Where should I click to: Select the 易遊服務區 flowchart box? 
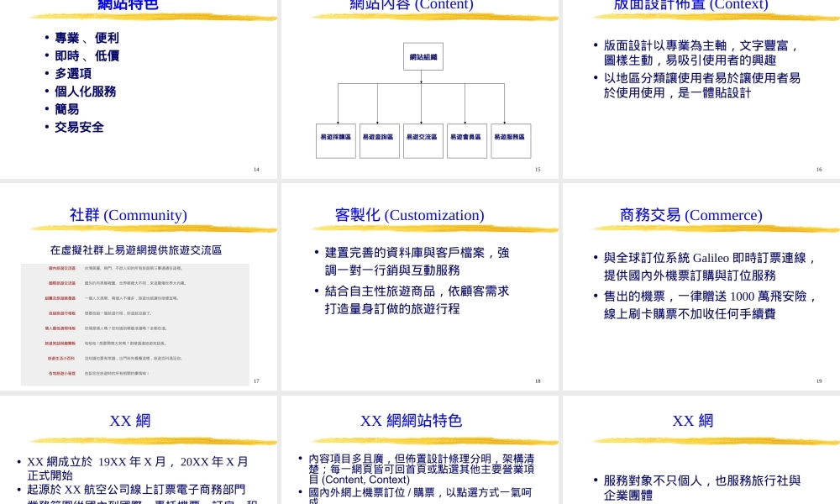(511, 139)
